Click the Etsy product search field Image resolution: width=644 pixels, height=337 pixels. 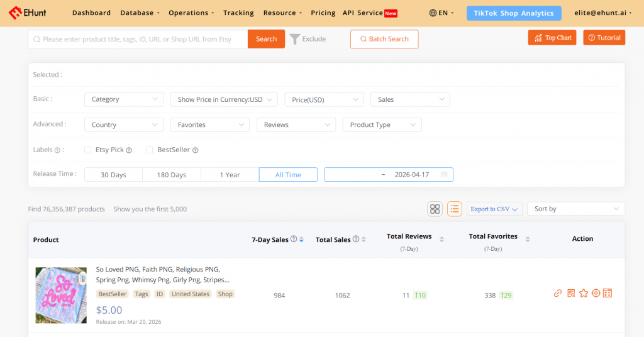[138, 39]
